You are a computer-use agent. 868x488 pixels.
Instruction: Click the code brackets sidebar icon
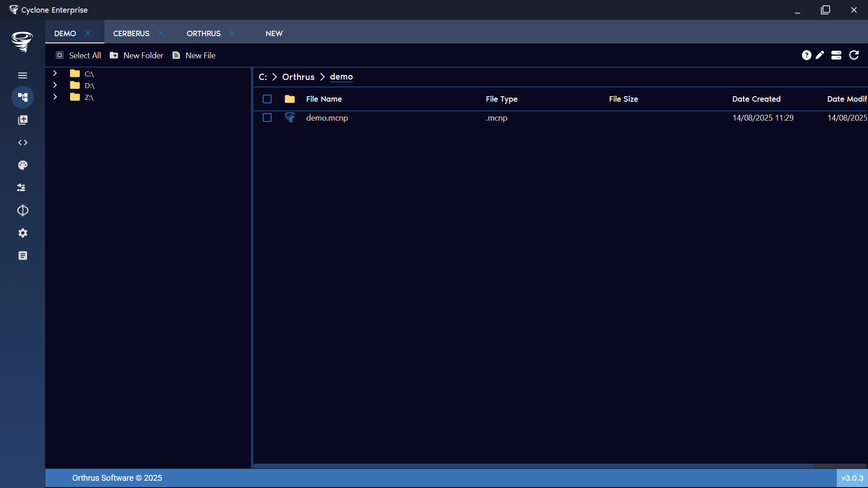(x=23, y=143)
